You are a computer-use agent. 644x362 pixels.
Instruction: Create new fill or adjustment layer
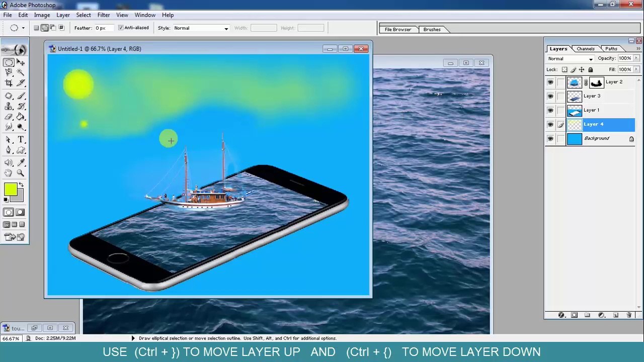[601, 315]
